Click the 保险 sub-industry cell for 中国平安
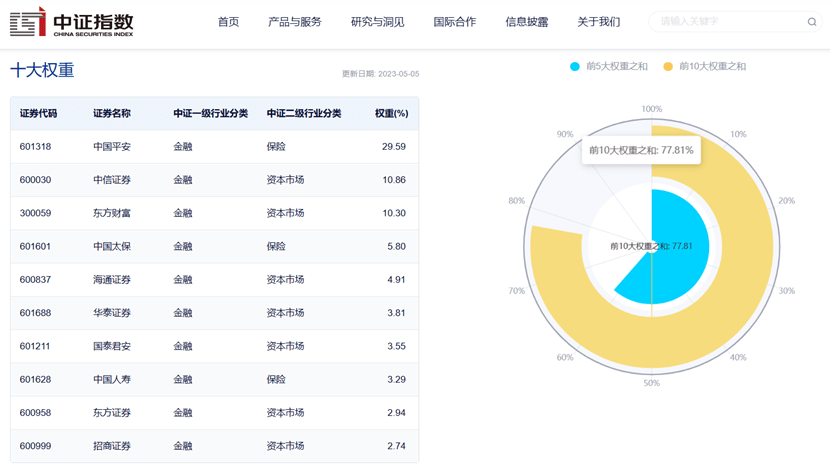The image size is (830, 468). [276, 147]
